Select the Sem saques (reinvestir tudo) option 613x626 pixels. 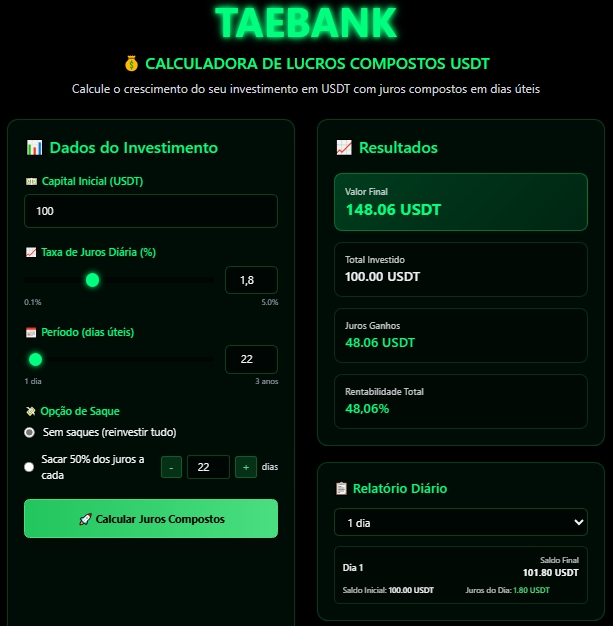[x=30, y=432]
